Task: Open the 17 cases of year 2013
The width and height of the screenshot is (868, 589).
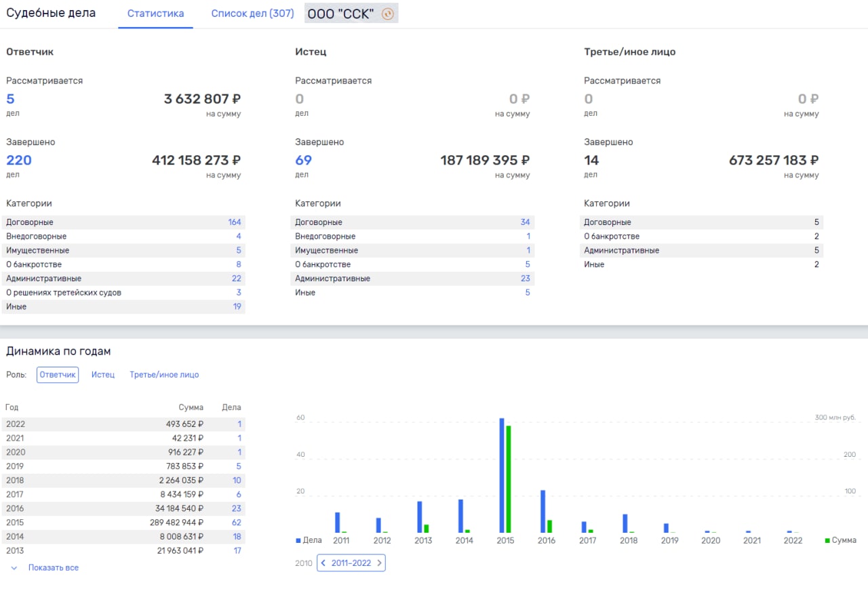Action: tap(237, 550)
